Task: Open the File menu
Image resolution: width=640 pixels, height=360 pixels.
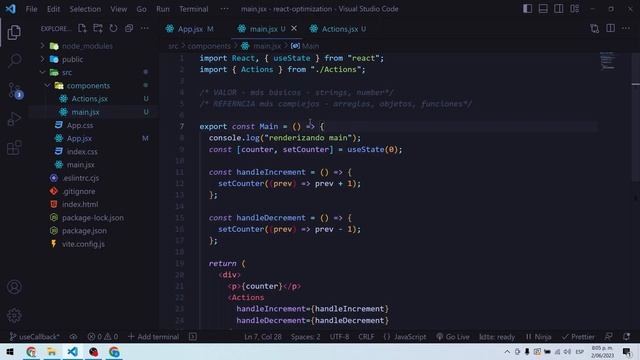Action: tap(31, 9)
